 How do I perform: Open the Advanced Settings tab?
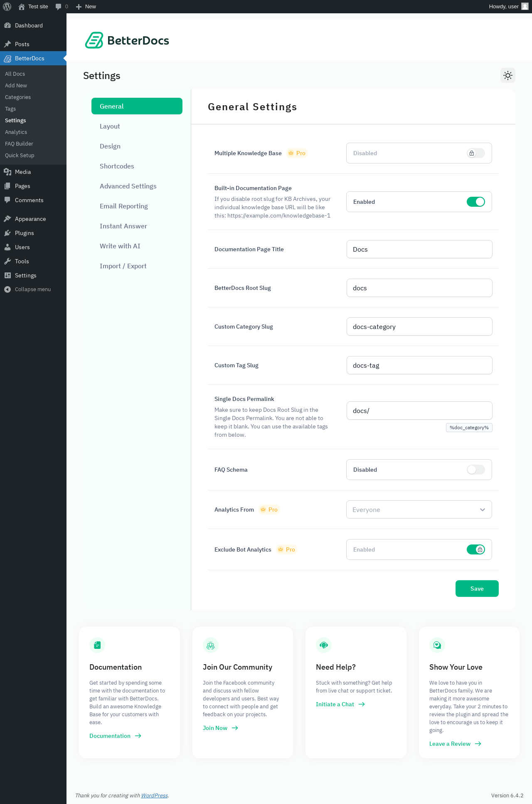point(137,186)
